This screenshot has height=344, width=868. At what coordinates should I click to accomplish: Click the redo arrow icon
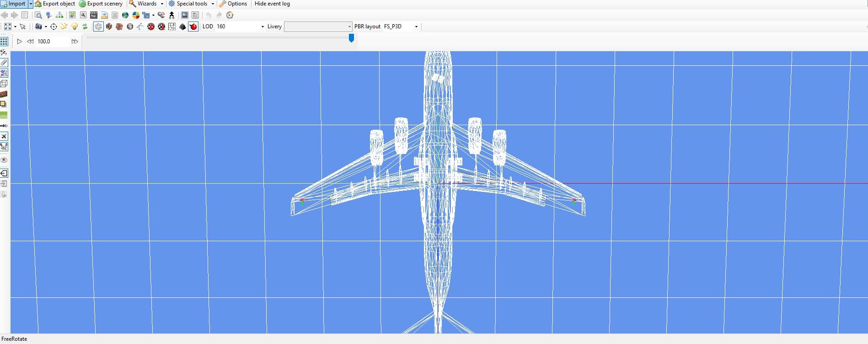point(219,15)
